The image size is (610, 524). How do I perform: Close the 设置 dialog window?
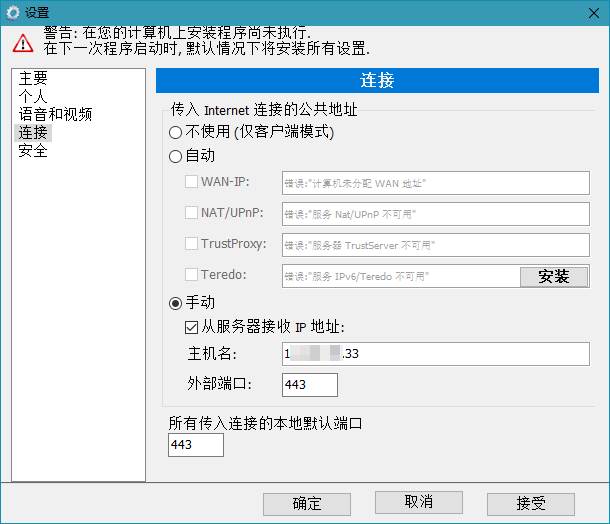pyautogui.click(x=594, y=13)
